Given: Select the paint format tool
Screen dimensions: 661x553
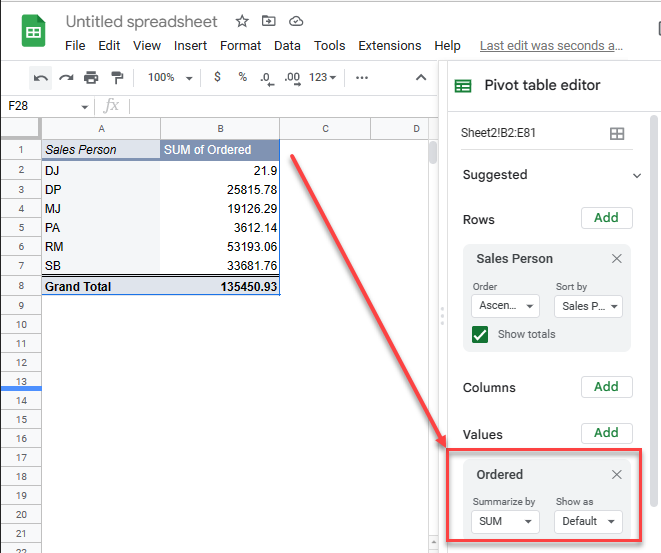Looking at the screenshot, I should [x=117, y=78].
